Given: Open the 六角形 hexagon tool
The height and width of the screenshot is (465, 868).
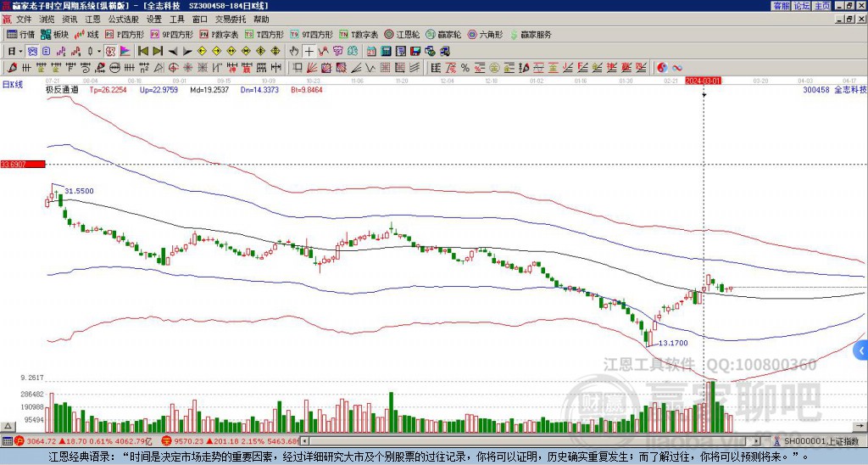Looking at the screenshot, I should click(486, 34).
